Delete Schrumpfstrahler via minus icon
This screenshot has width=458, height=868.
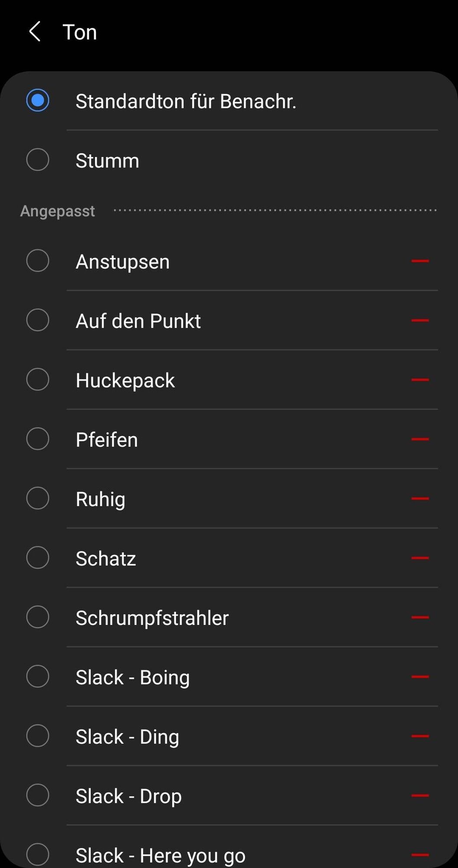(420, 618)
